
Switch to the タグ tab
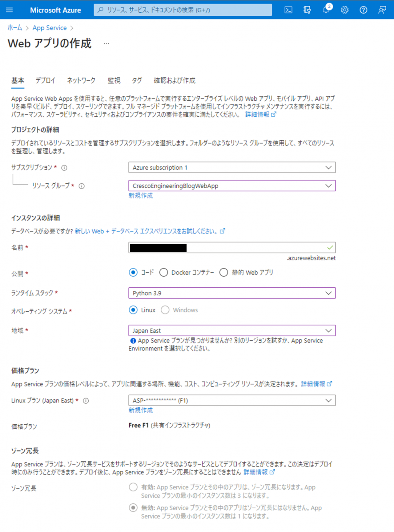point(137,81)
